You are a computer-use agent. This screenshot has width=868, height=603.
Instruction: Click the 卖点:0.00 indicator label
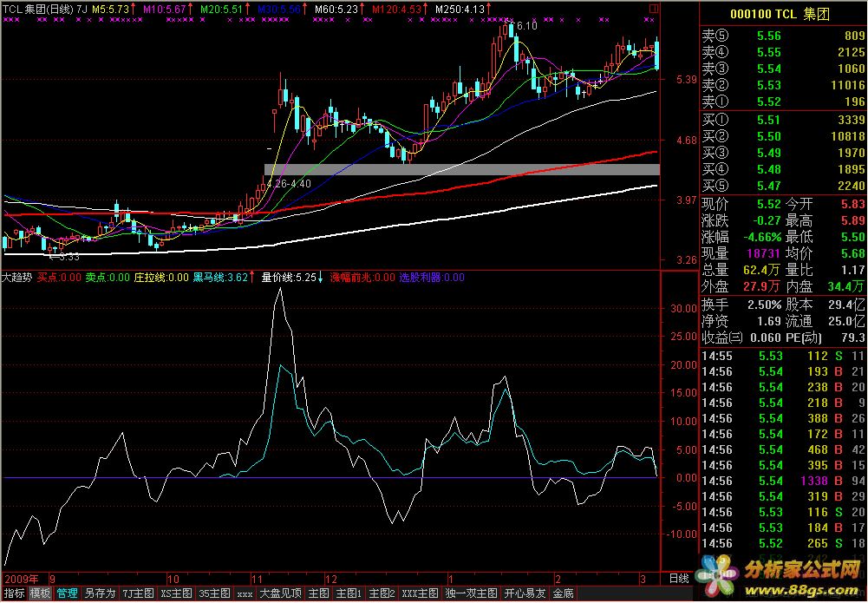pyautogui.click(x=108, y=278)
